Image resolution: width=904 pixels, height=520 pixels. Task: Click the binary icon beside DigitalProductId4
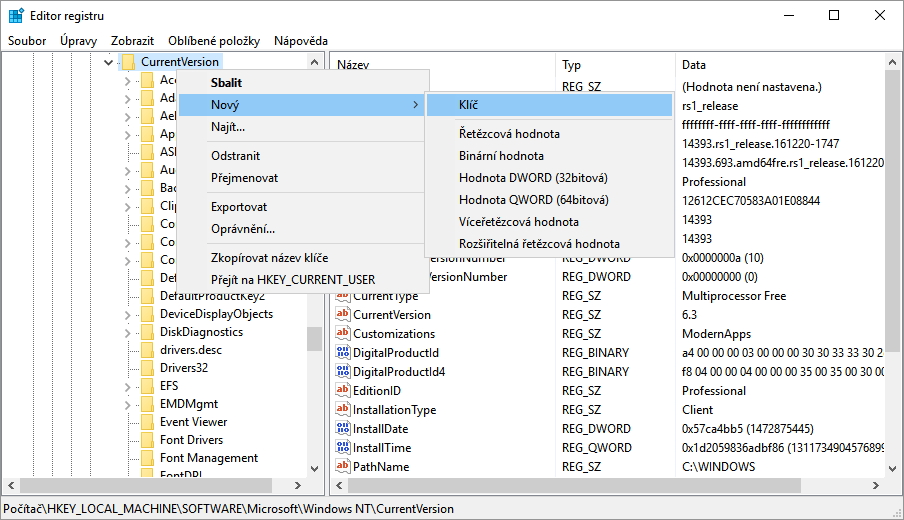click(342, 372)
